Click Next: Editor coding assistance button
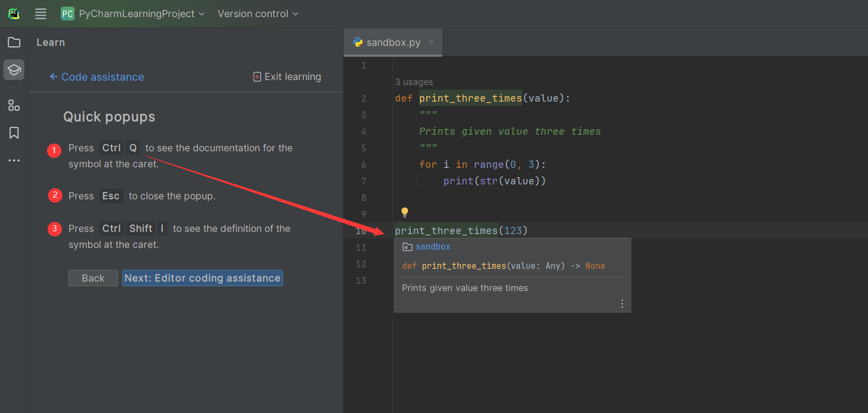The width and height of the screenshot is (868, 413). coord(202,278)
